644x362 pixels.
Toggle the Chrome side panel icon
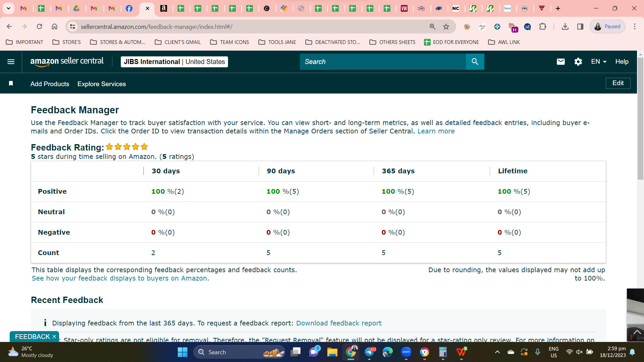tap(580, 26)
